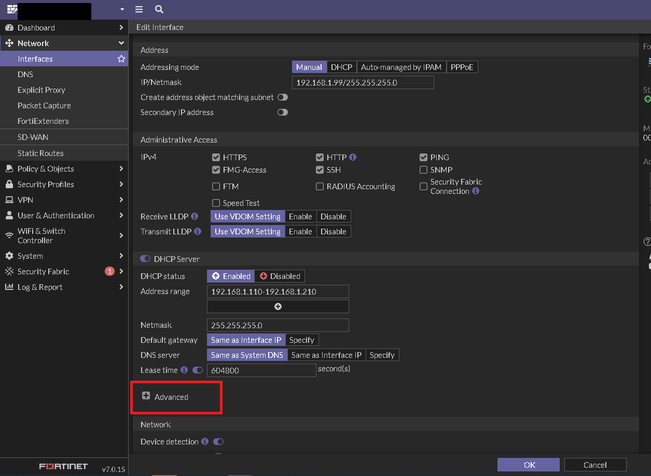
Task: Open SD-WAN from Network menu
Action: 33,137
